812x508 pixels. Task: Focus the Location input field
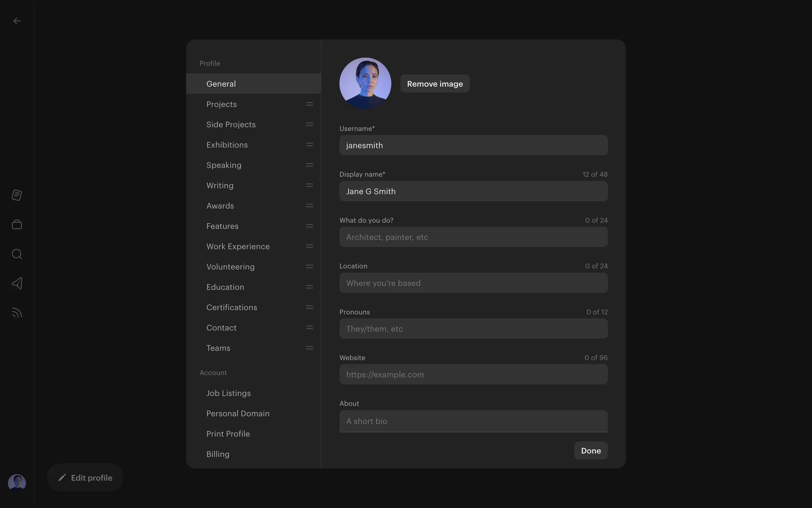pos(473,283)
